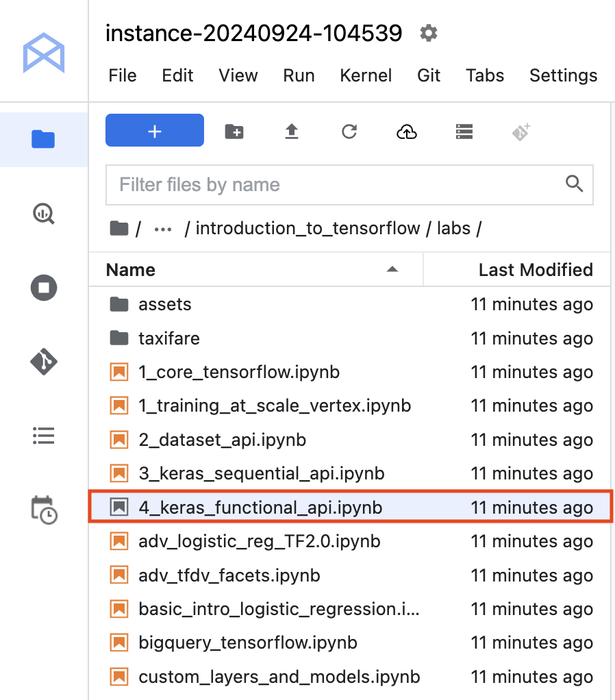
Task: Open the Edit menu
Action: click(177, 75)
